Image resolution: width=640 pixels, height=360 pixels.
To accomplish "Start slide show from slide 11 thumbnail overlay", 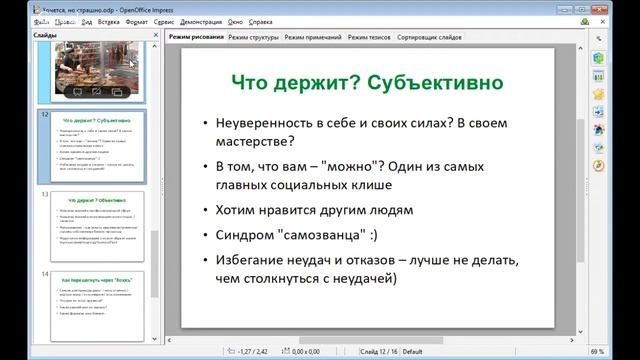I will point(78,92).
